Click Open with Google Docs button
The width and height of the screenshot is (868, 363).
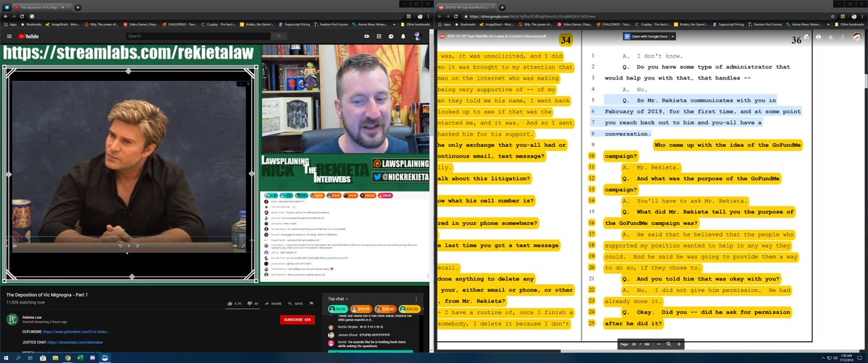point(646,37)
